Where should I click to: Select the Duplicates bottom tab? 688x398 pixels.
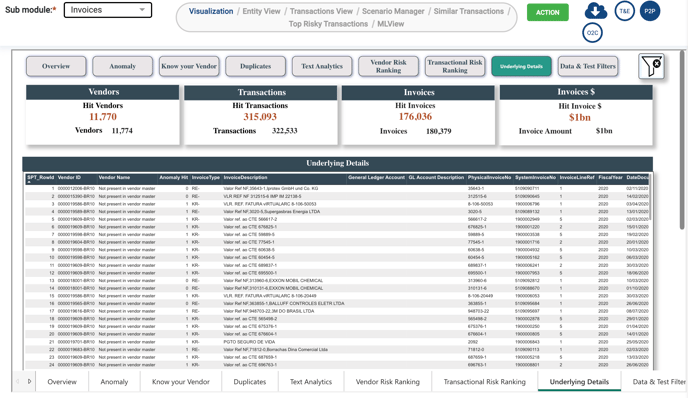pos(250,382)
